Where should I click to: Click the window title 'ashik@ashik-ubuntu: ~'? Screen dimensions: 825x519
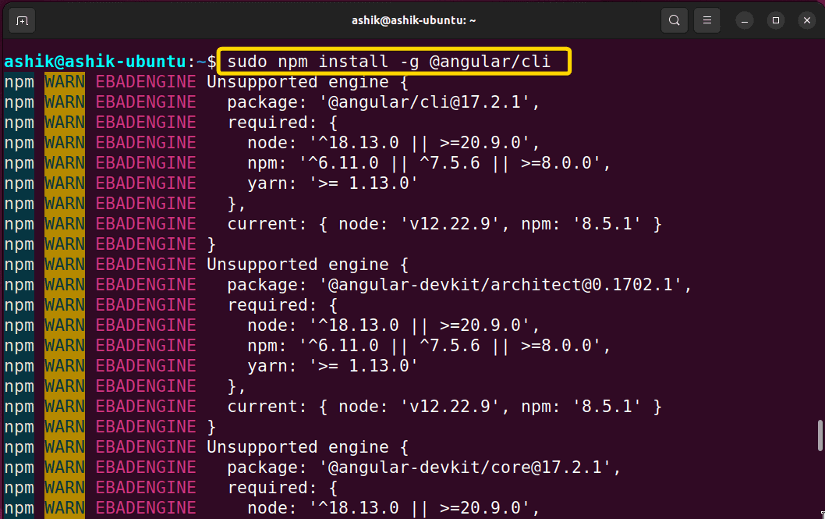tap(414, 21)
